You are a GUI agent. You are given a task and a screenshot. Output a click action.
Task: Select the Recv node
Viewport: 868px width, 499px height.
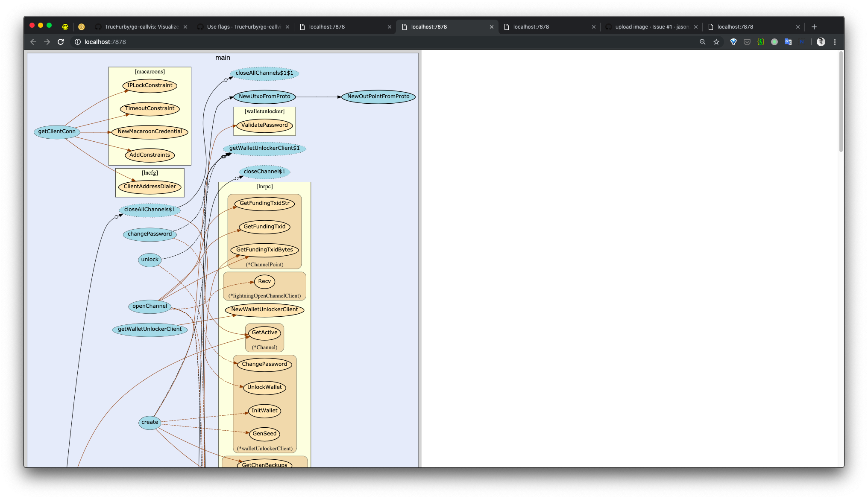(264, 281)
